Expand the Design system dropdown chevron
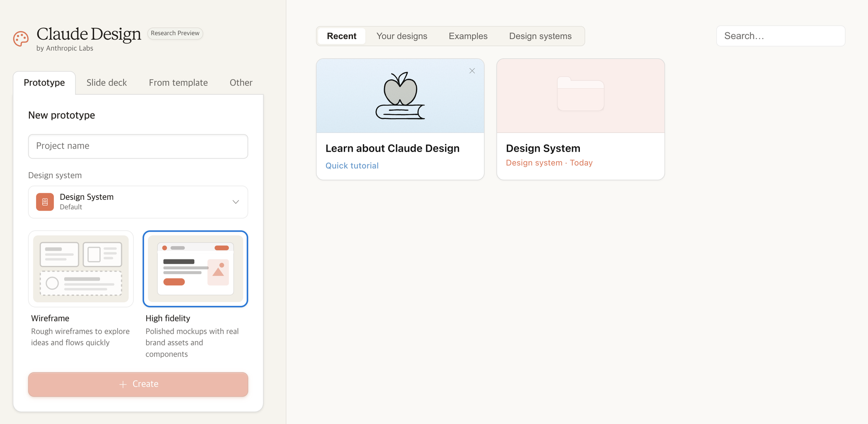Image resolution: width=868 pixels, height=424 pixels. coord(236,202)
